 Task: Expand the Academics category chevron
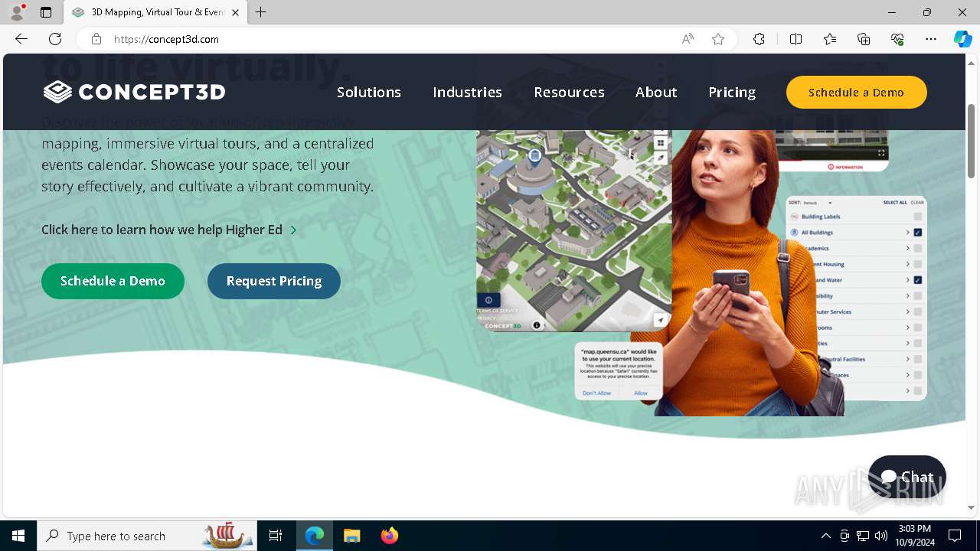tap(908, 249)
